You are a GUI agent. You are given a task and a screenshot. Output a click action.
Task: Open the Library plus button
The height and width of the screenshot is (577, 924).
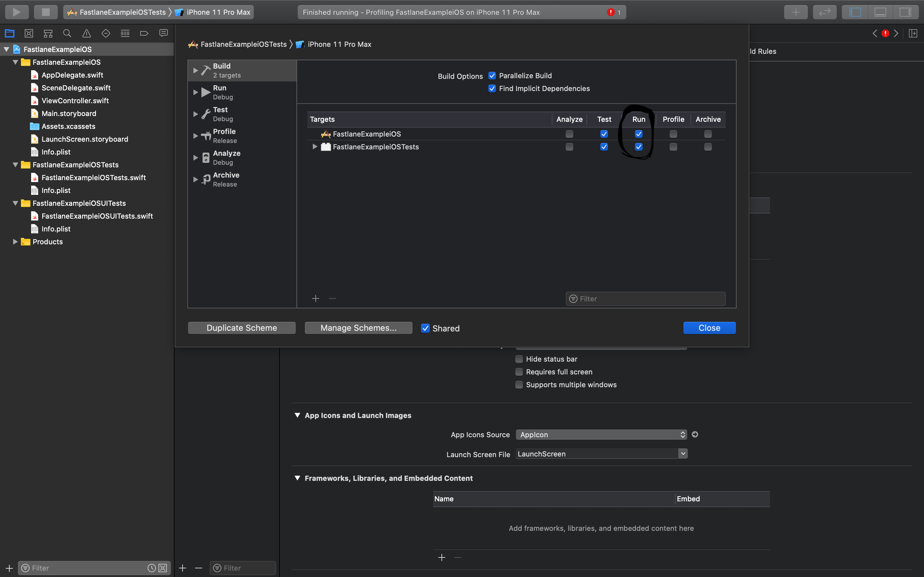click(795, 12)
